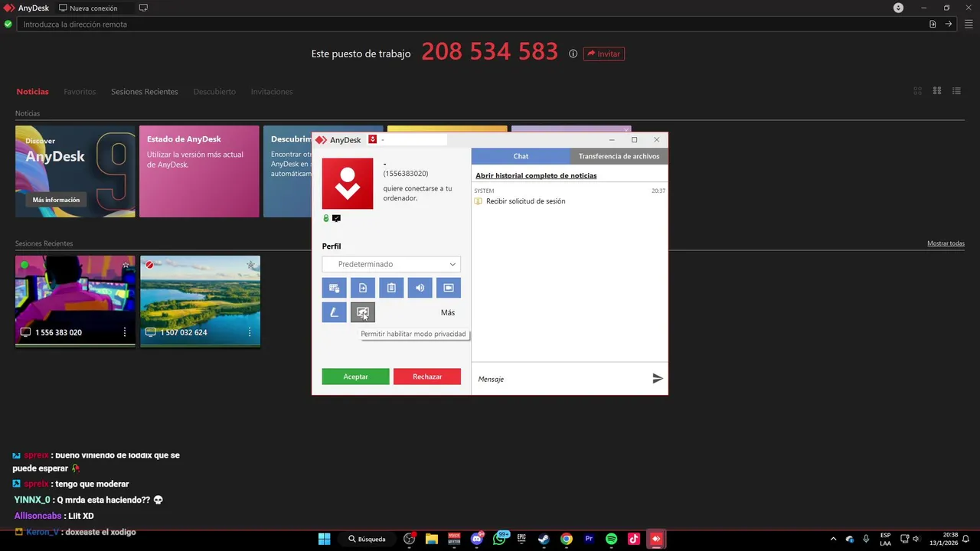Open the Estado de AnyDesk news card
This screenshot has width=980, height=551.
click(x=199, y=171)
